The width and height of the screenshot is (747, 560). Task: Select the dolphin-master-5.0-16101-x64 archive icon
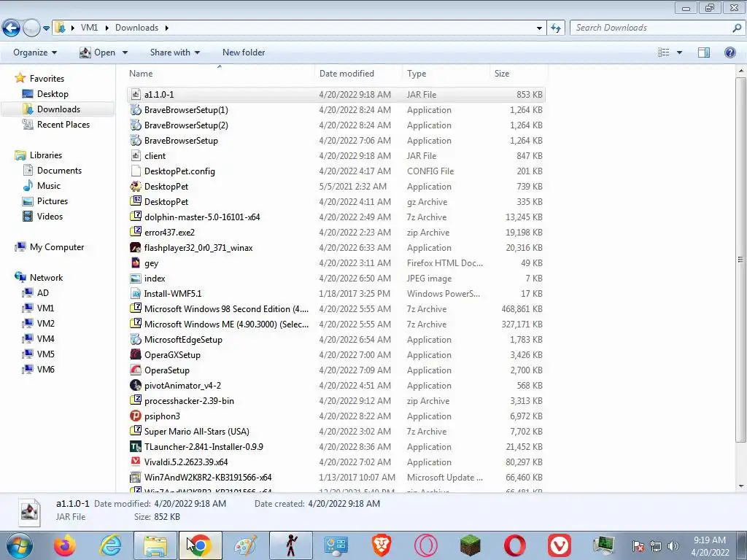pos(136,217)
